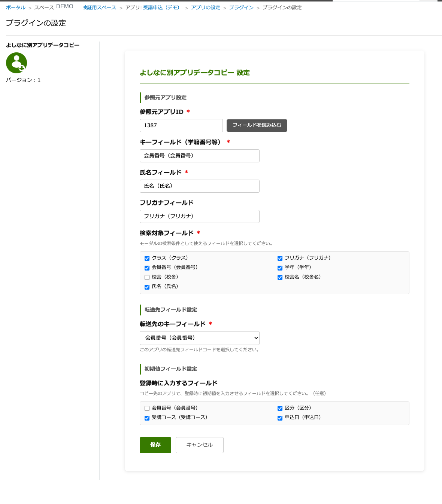
Task: Open the ポータル breadcrumb link
Action: pos(16,7)
